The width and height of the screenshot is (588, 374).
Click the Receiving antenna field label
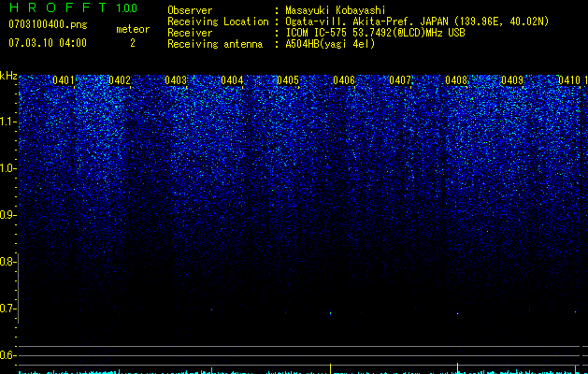point(215,44)
